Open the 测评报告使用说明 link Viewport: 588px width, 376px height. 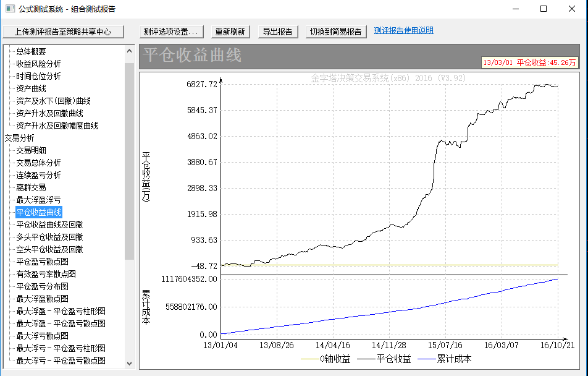click(403, 30)
